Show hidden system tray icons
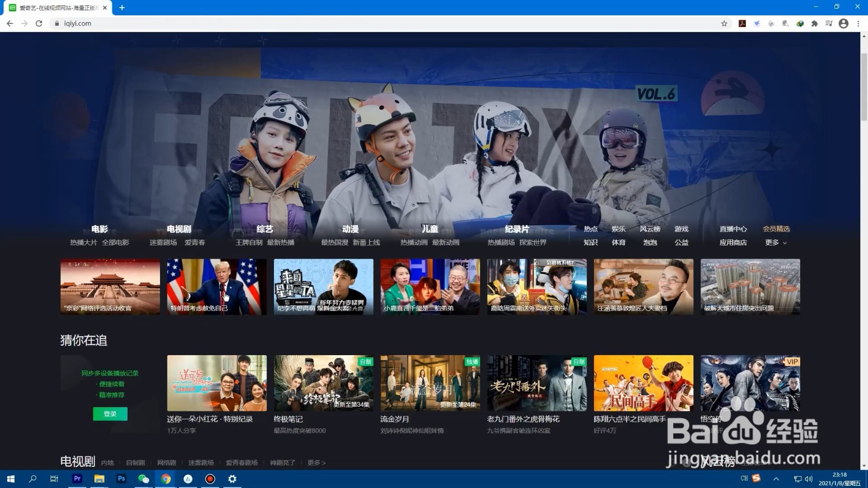The width and height of the screenshot is (868, 488). (776, 479)
